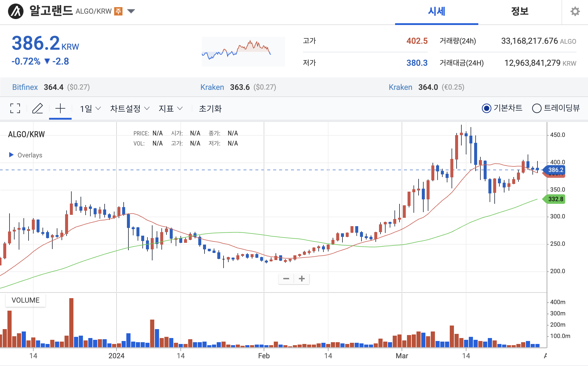The width and height of the screenshot is (588, 366).
Task: Select the 트레이딩뷰 radio button
Action: coord(537,108)
